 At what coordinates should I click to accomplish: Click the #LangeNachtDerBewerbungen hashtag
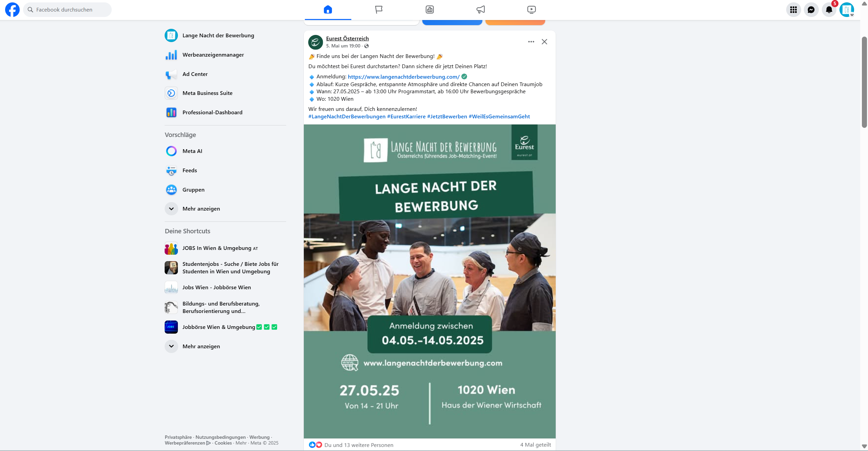347,116
